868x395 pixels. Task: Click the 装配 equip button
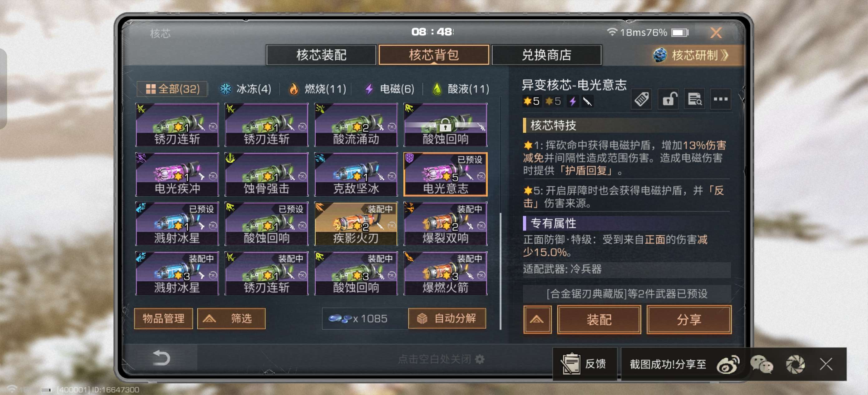599,319
